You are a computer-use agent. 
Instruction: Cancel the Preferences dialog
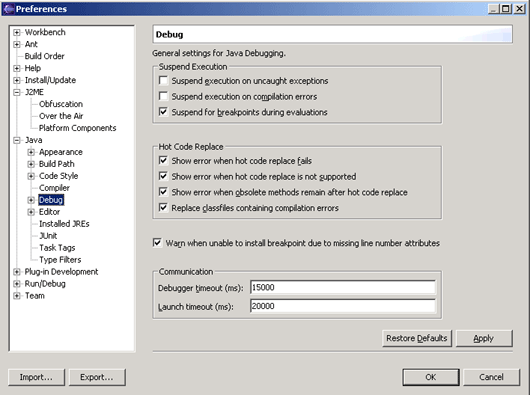coord(491,377)
